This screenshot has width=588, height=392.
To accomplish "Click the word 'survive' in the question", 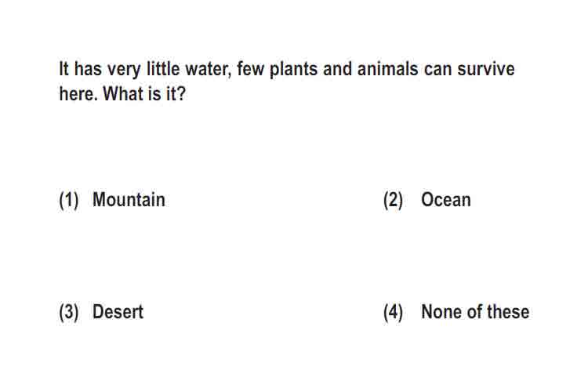I will pos(486,69).
